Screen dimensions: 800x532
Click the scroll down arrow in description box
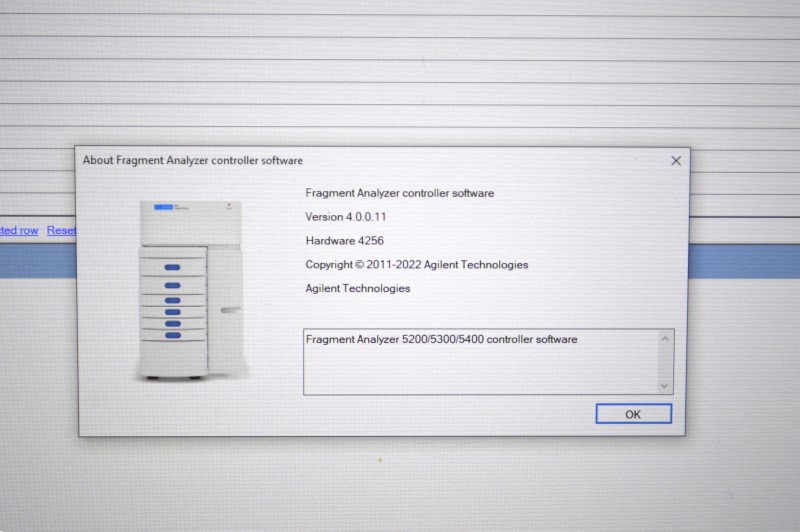664,386
